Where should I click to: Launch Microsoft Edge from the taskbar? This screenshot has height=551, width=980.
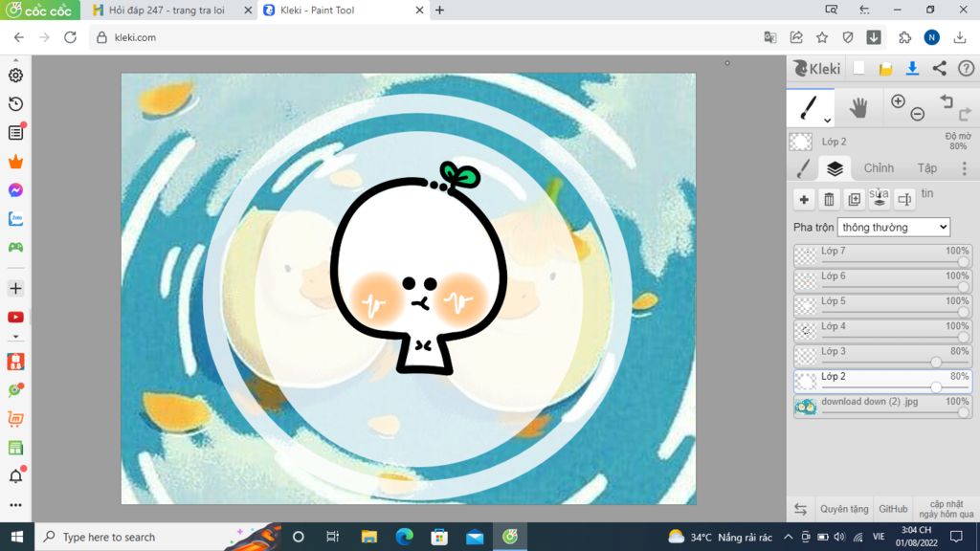point(405,537)
